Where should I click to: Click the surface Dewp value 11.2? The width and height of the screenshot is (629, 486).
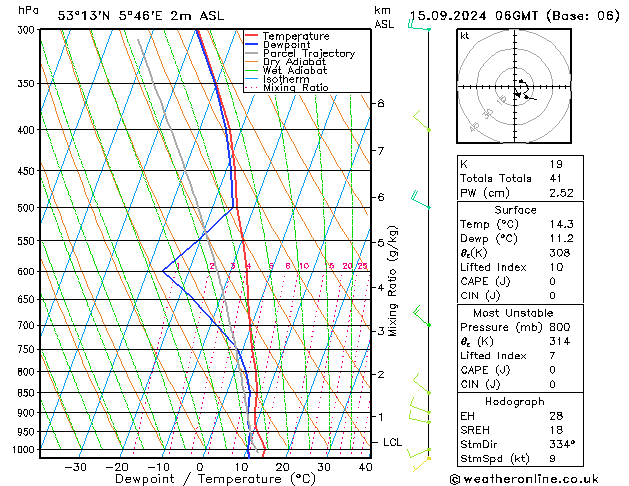click(561, 239)
